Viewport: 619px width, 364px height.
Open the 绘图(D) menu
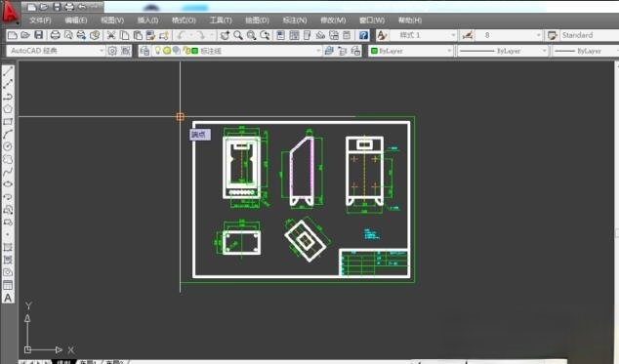click(x=257, y=20)
